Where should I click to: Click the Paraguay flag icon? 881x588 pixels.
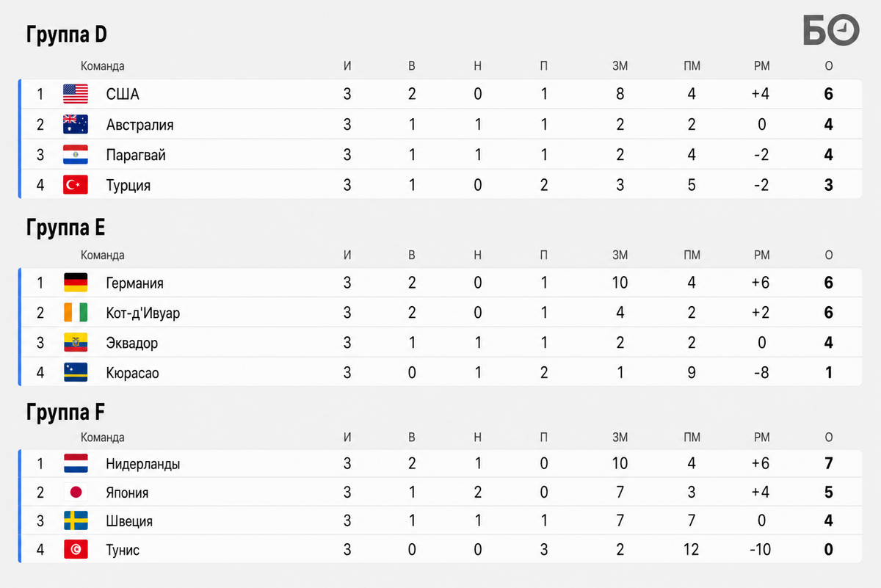click(76, 155)
